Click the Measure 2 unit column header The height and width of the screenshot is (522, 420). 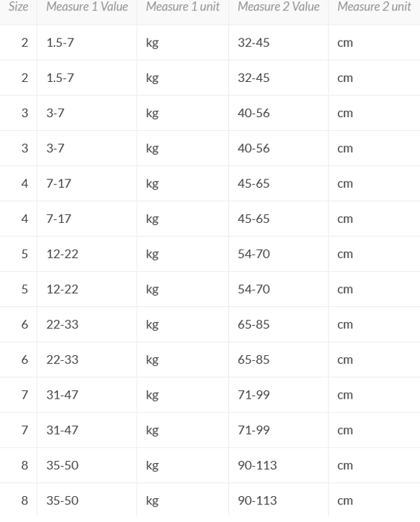(x=374, y=7)
